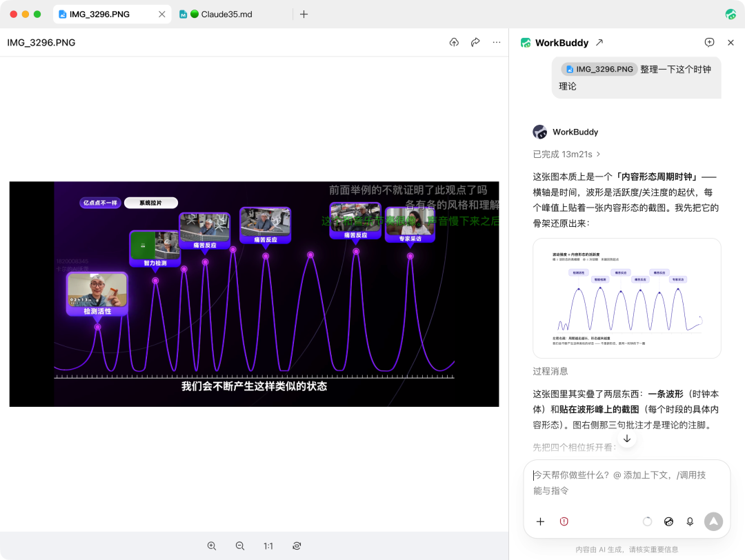Screen dimensions: 745x560
Task: Click the share arrow icon
Action: (x=475, y=42)
